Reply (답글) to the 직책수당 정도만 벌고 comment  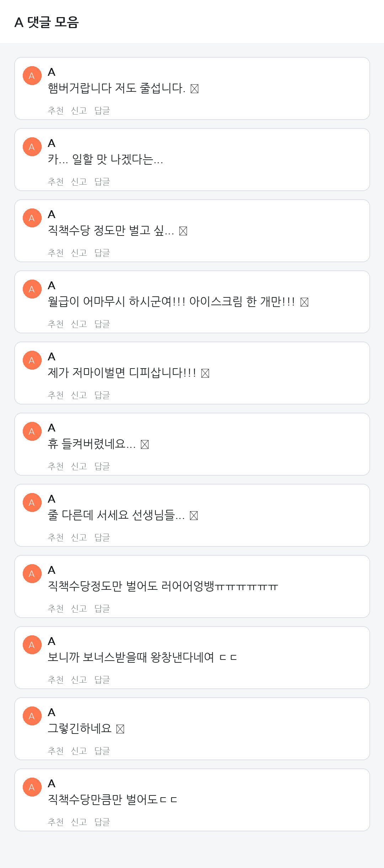click(x=102, y=253)
